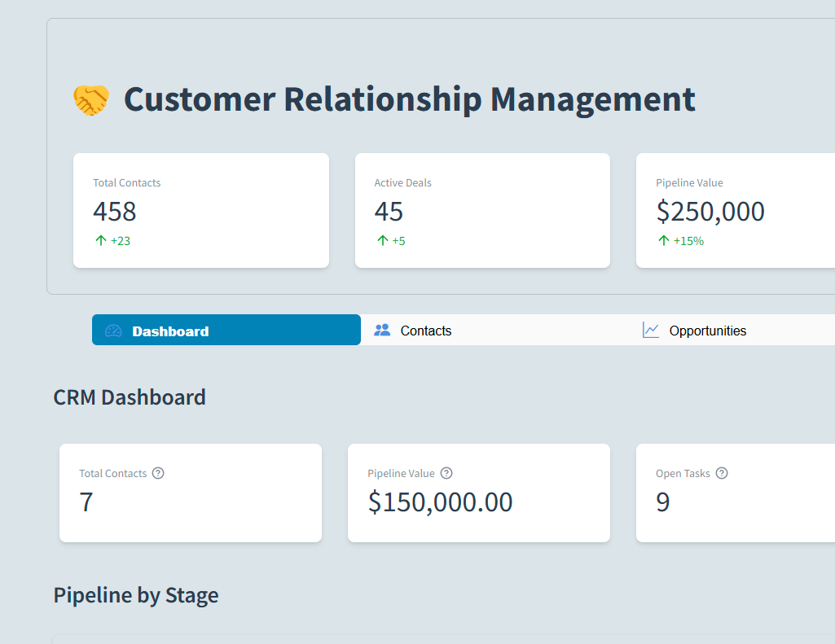Switch to the Contacts tab

[x=425, y=331]
